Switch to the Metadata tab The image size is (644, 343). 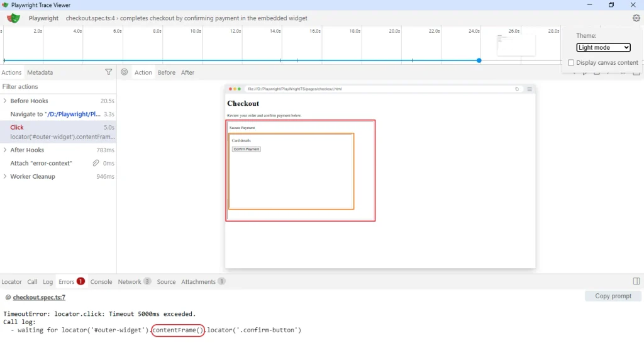click(40, 72)
